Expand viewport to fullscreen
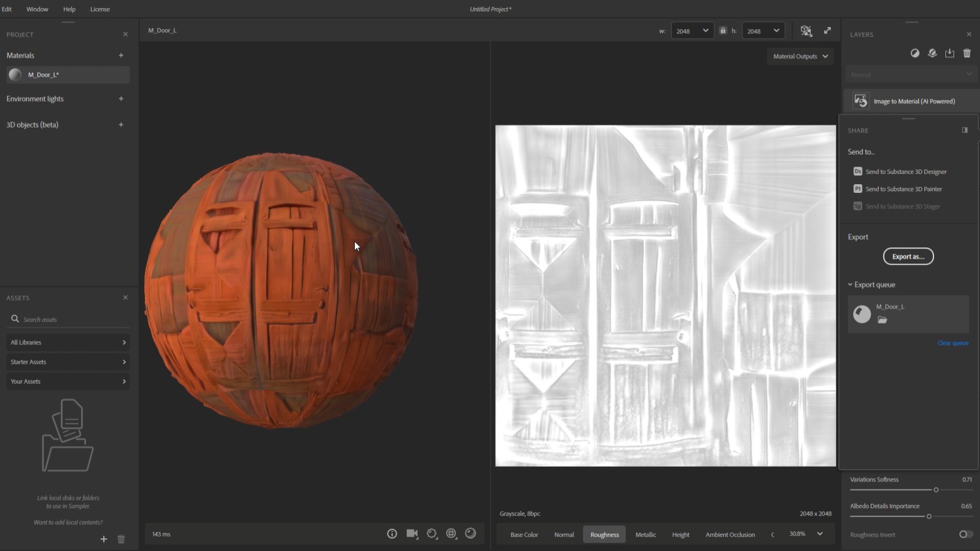The height and width of the screenshot is (551, 980). pos(827,31)
